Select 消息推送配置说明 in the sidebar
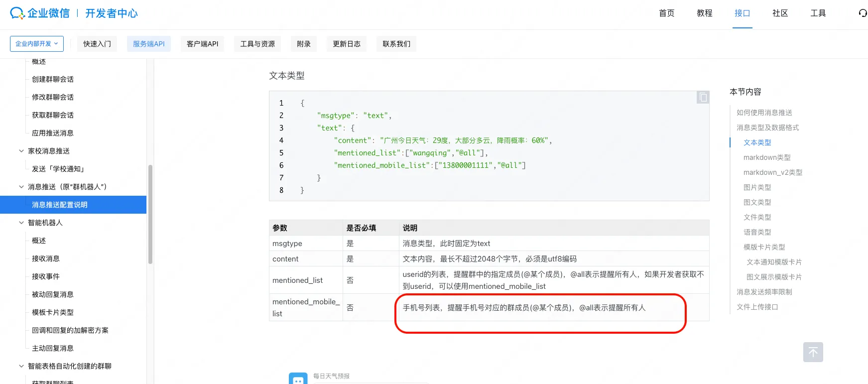The width and height of the screenshot is (868, 384). click(73, 205)
